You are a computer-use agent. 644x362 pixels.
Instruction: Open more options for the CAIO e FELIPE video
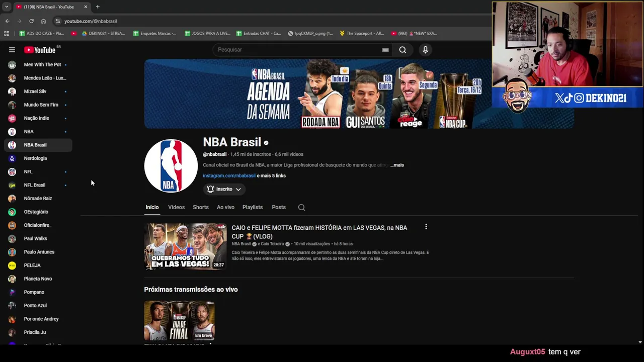click(426, 227)
